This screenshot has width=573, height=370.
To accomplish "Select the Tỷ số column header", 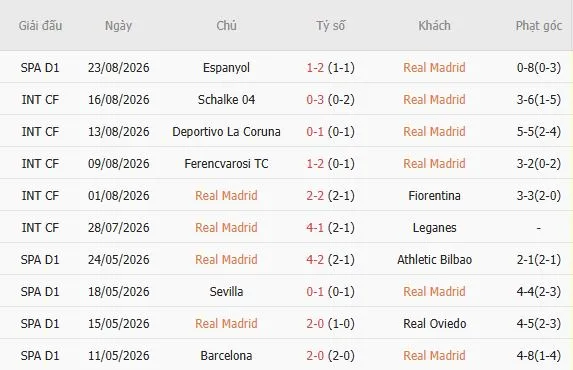I will tap(330, 26).
